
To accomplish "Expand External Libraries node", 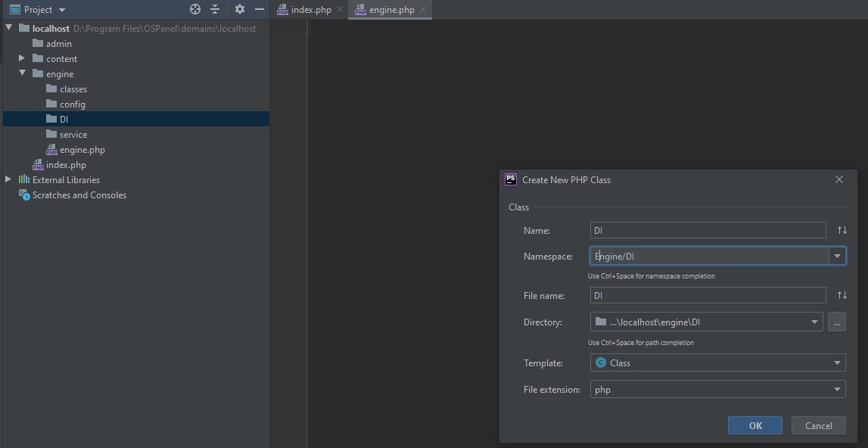I will point(8,179).
